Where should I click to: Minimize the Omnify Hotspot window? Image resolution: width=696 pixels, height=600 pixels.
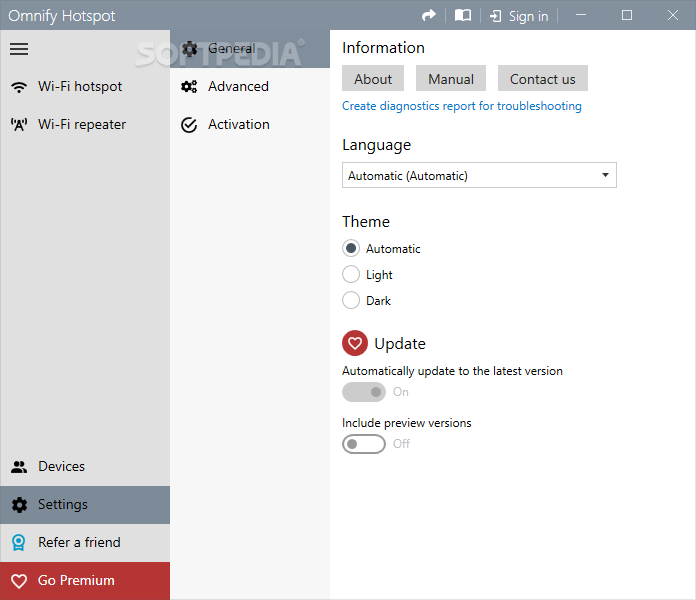click(x=581, y=15)
